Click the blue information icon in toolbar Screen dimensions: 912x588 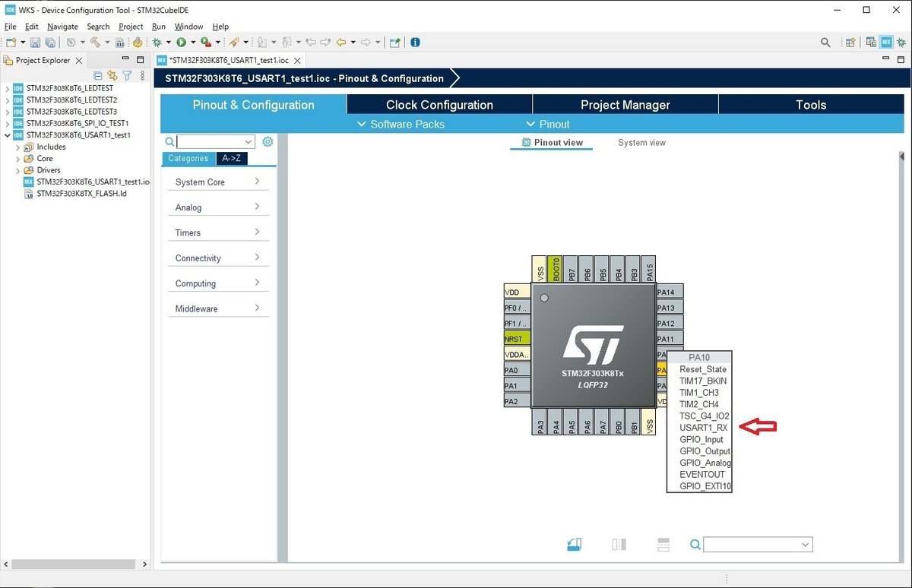point(415,43)
